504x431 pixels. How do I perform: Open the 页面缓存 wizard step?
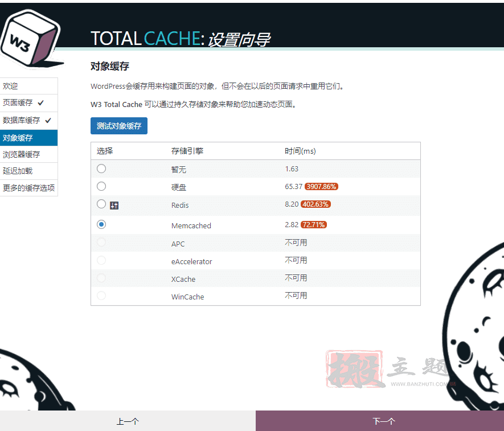pyautogui.click(x=29, y=103)
